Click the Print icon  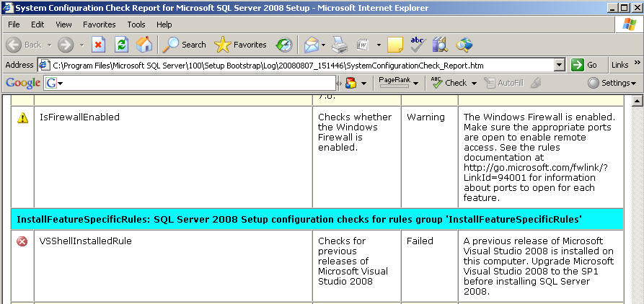click(x=340, y=45)
